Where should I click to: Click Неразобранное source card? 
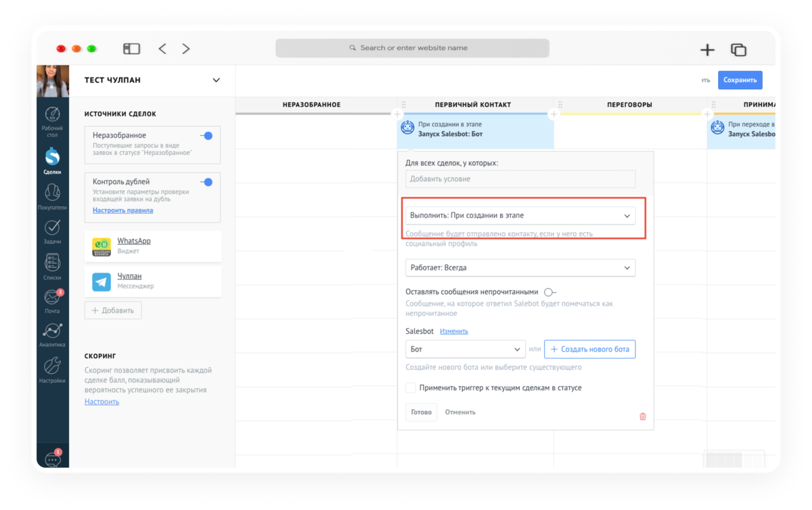(152, 145)
